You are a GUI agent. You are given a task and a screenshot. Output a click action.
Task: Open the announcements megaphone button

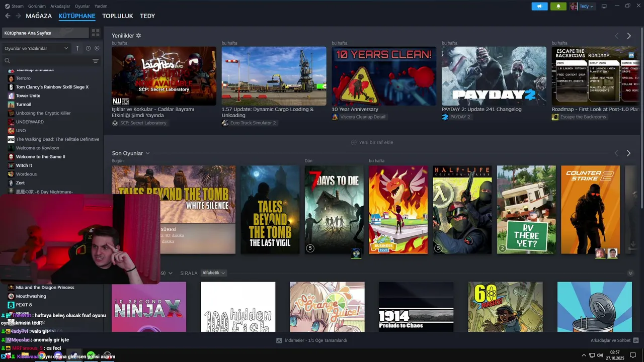pyautogui.click(x=539, y=6)
